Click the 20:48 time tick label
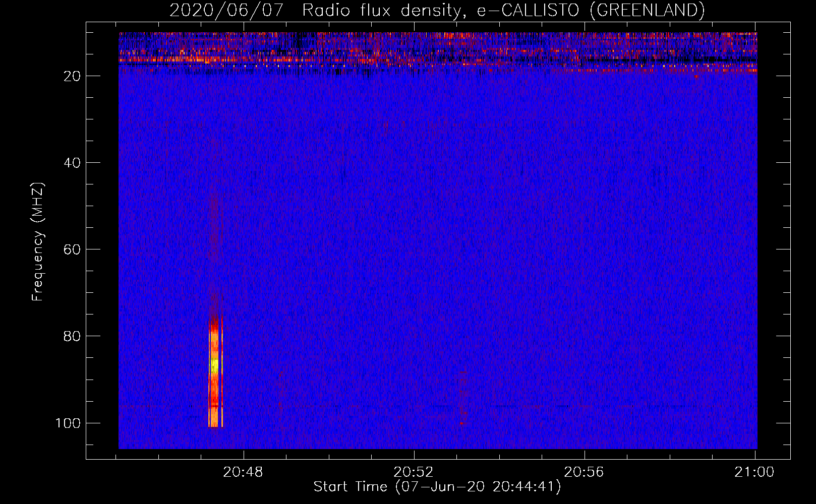This screenshot has height=504, width=816. pyautogui.click(x=243, y=472)
